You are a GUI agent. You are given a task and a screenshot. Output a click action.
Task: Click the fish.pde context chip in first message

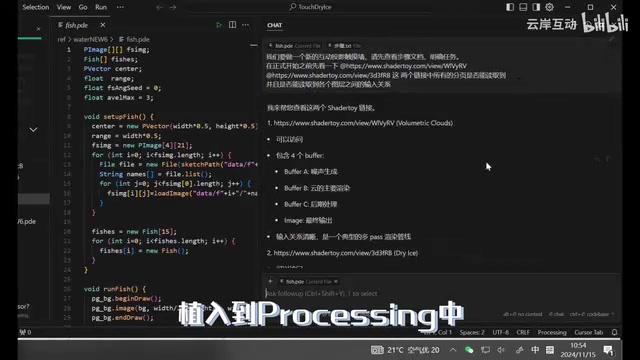294,46
